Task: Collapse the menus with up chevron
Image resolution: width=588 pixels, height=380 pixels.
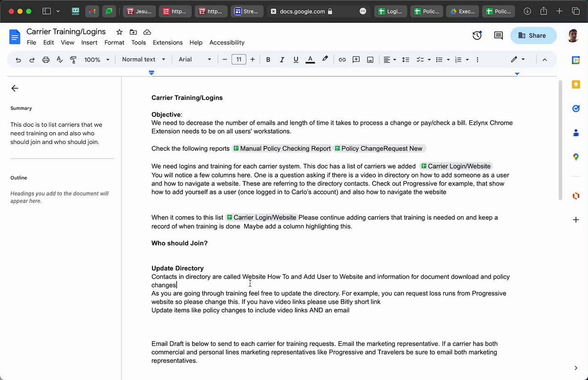Action: (x=545, y=60)
